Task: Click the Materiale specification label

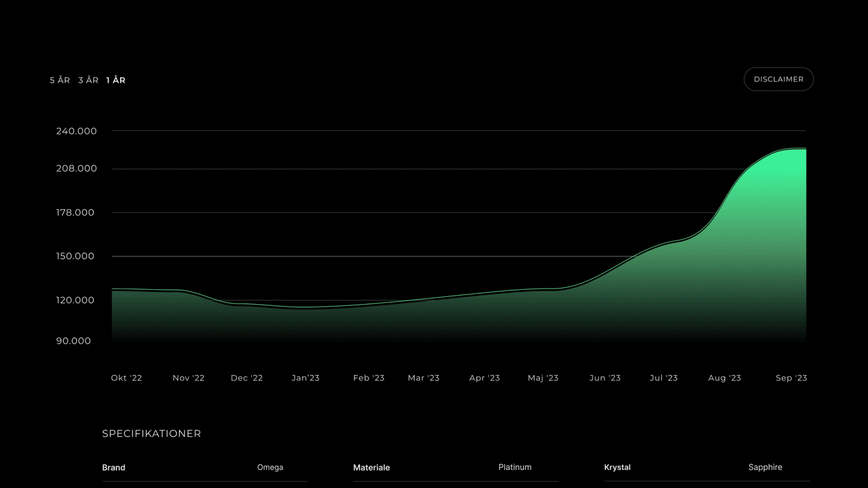Action: [371, 467]
